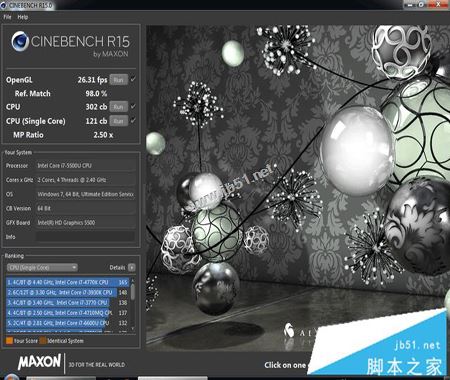This screenshot has width=450, height=380.
Task: Run the OpenGL benchmark
Action: pos(118,80)
